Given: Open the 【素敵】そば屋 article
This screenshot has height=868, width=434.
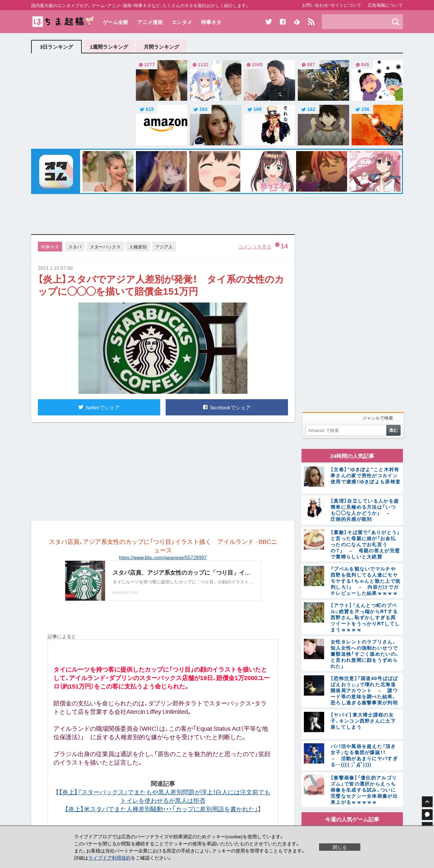Looking at the screenshot, I should [x=352, y=544].
